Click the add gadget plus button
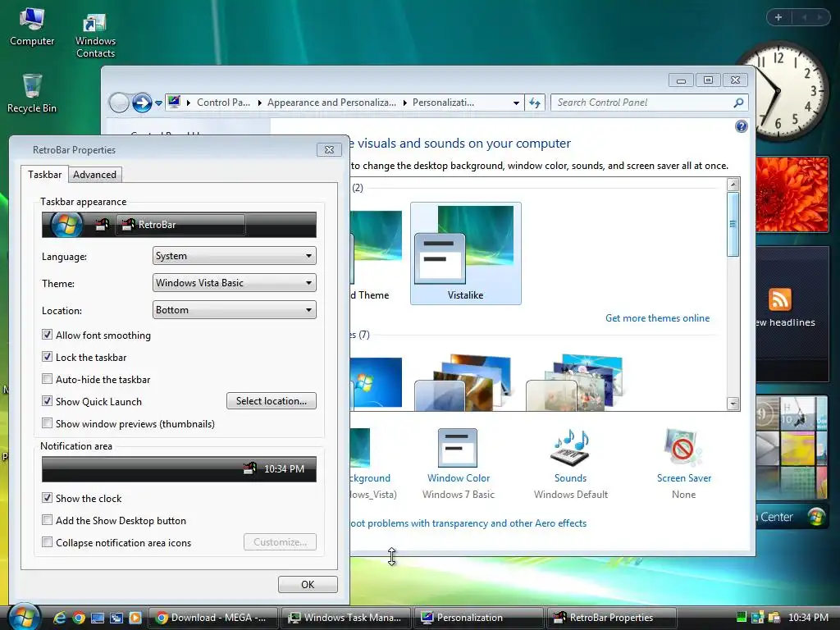 (x=778, y=17)
